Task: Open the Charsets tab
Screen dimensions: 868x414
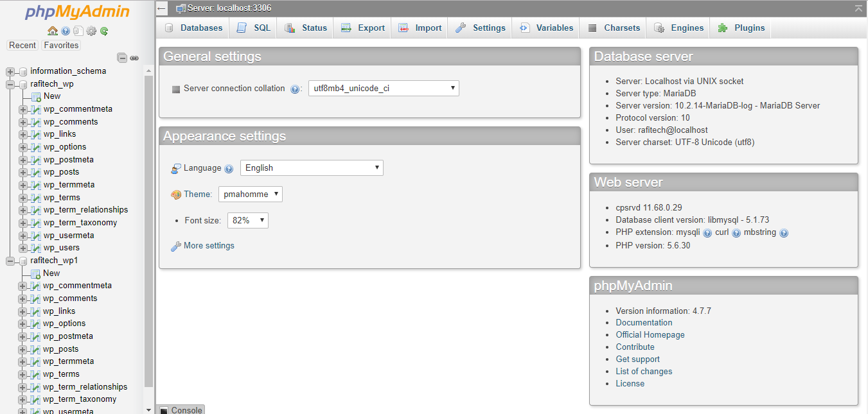Action: tap(613, 28)
